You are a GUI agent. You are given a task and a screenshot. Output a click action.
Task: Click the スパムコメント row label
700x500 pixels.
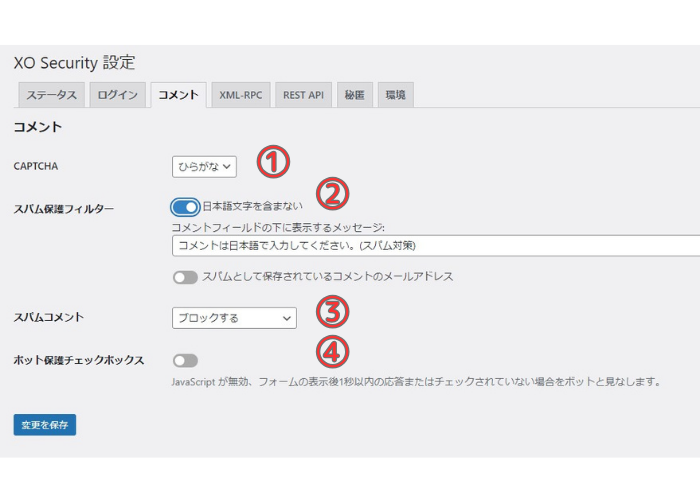[x=49, y=317]
